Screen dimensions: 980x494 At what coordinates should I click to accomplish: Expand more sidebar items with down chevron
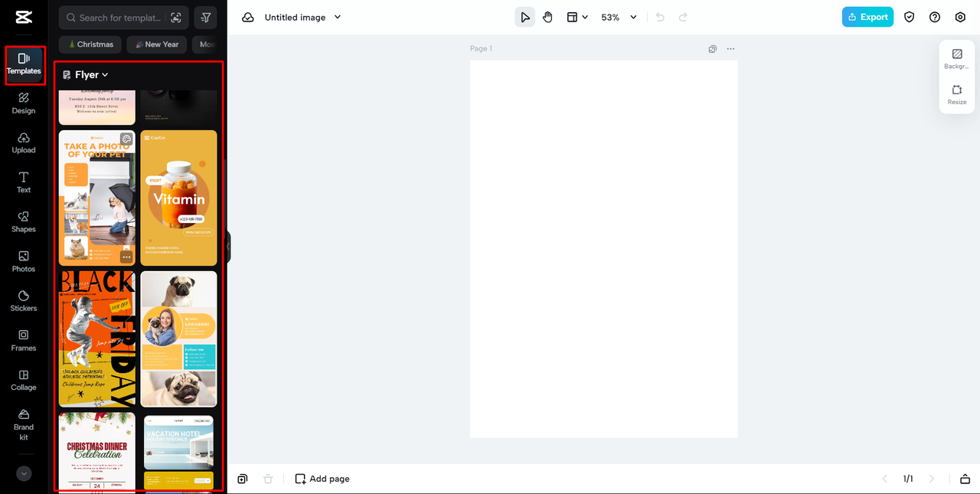click(24, 474)
